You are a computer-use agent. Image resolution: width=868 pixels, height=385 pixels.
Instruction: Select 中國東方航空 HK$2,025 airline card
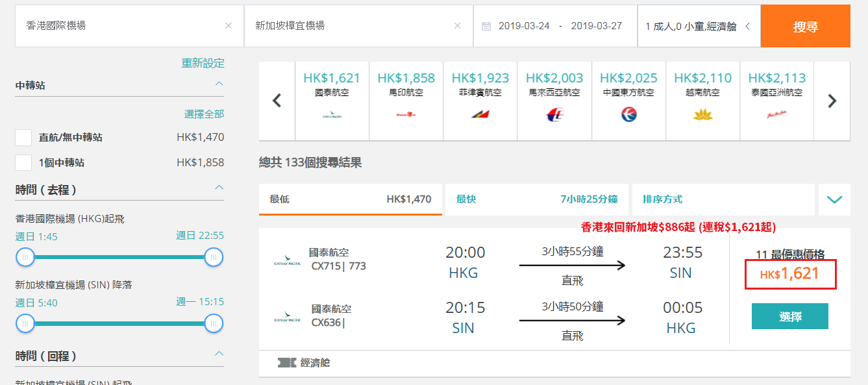click(x=628, y=101)
